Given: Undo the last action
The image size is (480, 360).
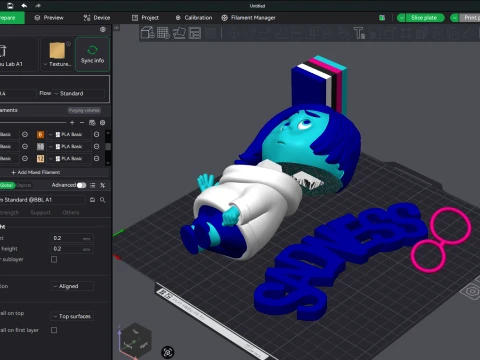Looking at the screenshot, I should click(24, 6).
